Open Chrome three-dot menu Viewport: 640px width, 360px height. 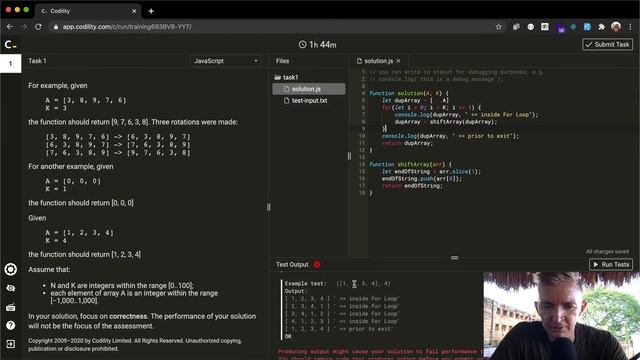click(x=630, y=27)
